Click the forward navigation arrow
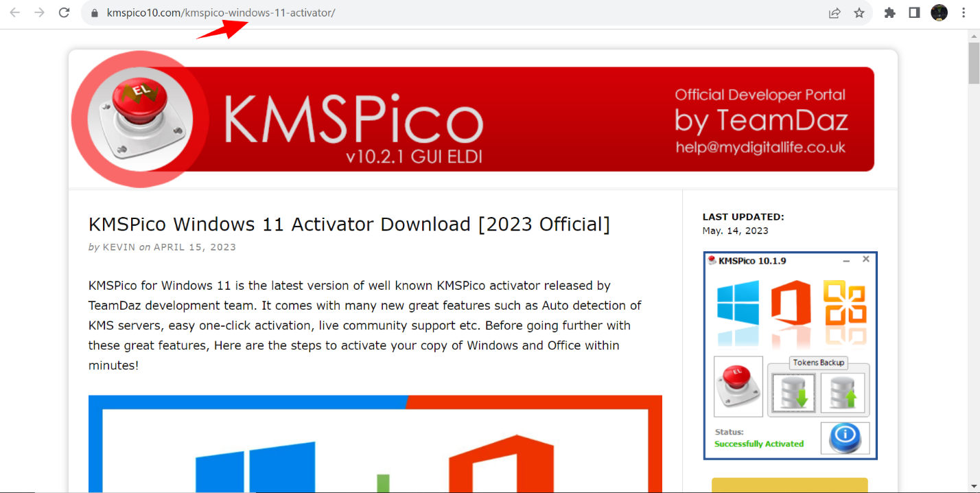Viewport: 980px width, 493px height. 39,12
